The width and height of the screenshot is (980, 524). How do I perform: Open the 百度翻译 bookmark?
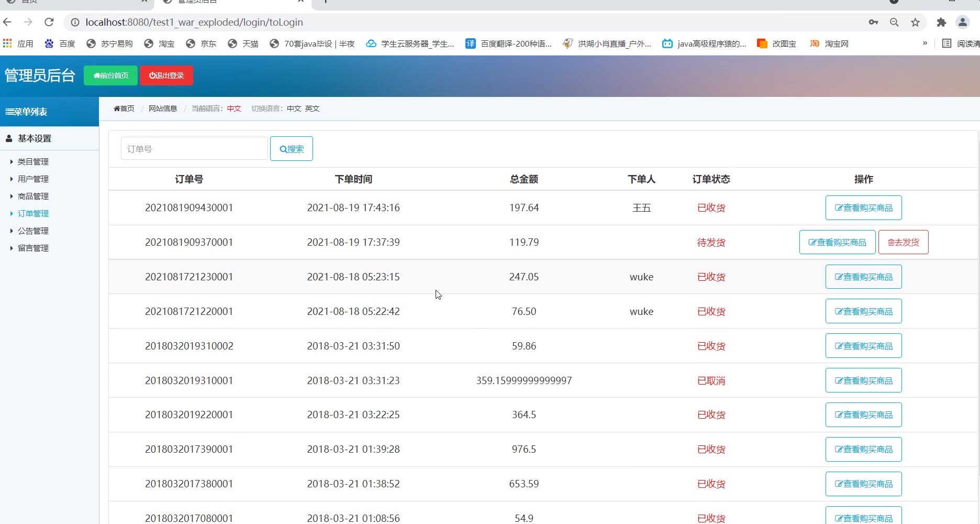click(508, 43)
